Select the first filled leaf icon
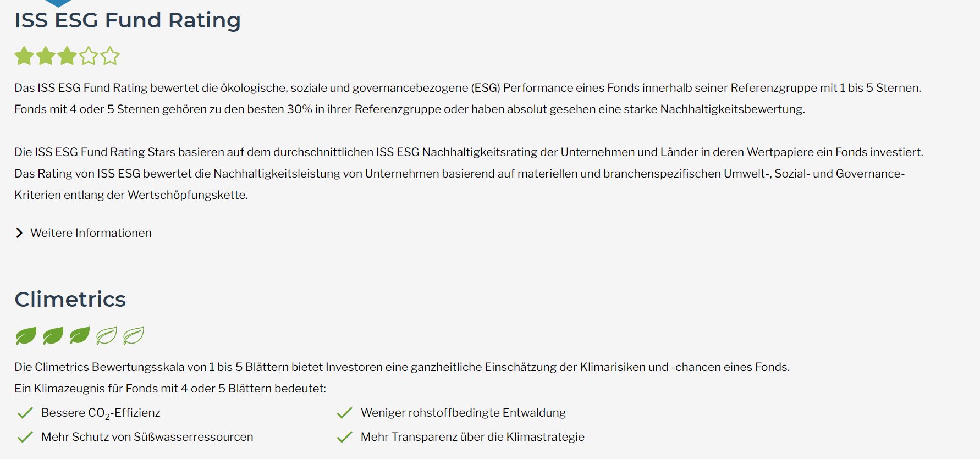 click(x=25, y=335)
